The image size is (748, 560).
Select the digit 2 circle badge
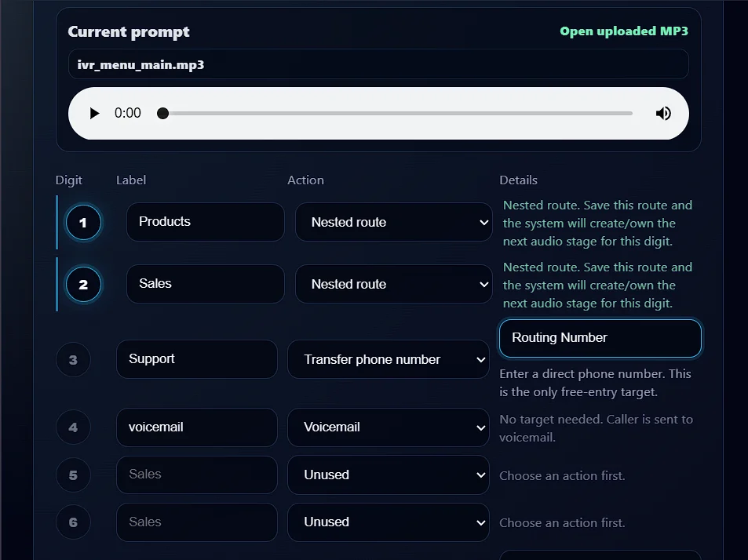(83, 285)
